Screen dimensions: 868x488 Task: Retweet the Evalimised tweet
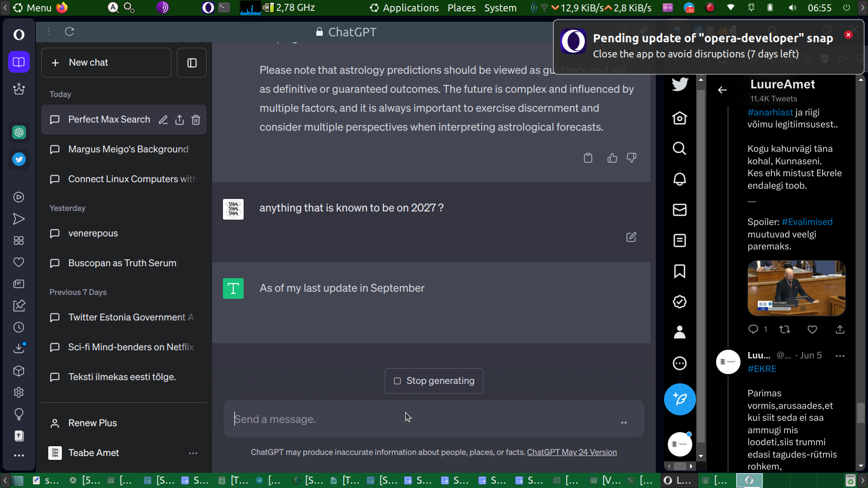click(x=784, y=329)
